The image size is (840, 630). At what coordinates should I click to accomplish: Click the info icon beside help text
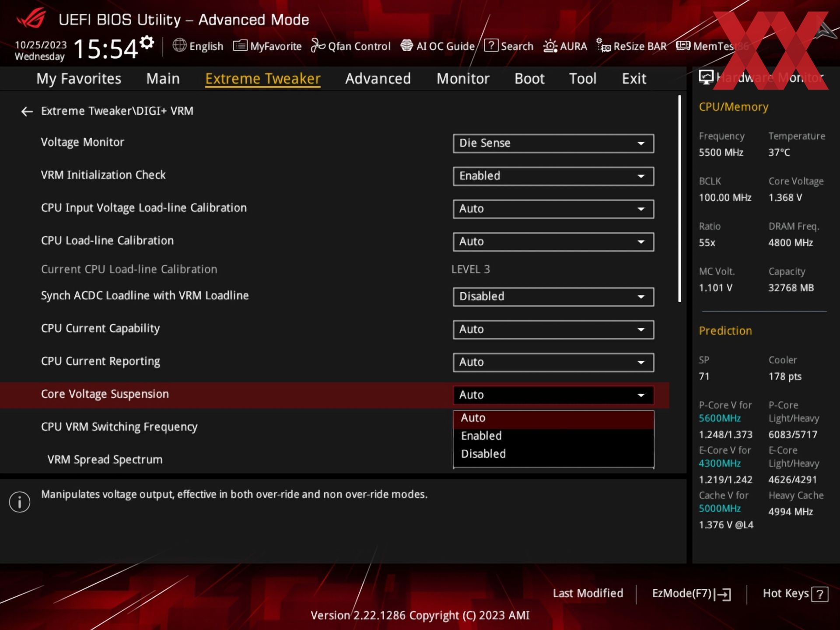point(20,502)
